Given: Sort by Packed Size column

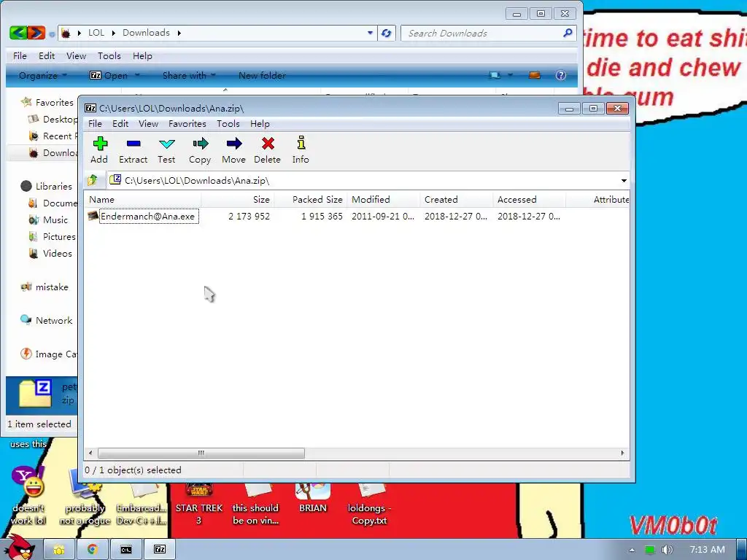Looking at the screenshot, I should tap(311, 200).
